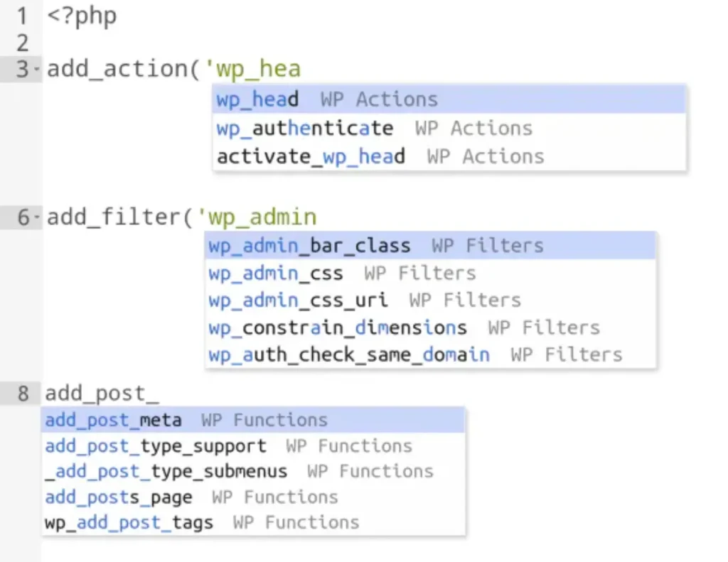Select wp_constrain_dimensions filter entry
The image size is (728, 562).
pyautogui.click(x=336, y=328)
